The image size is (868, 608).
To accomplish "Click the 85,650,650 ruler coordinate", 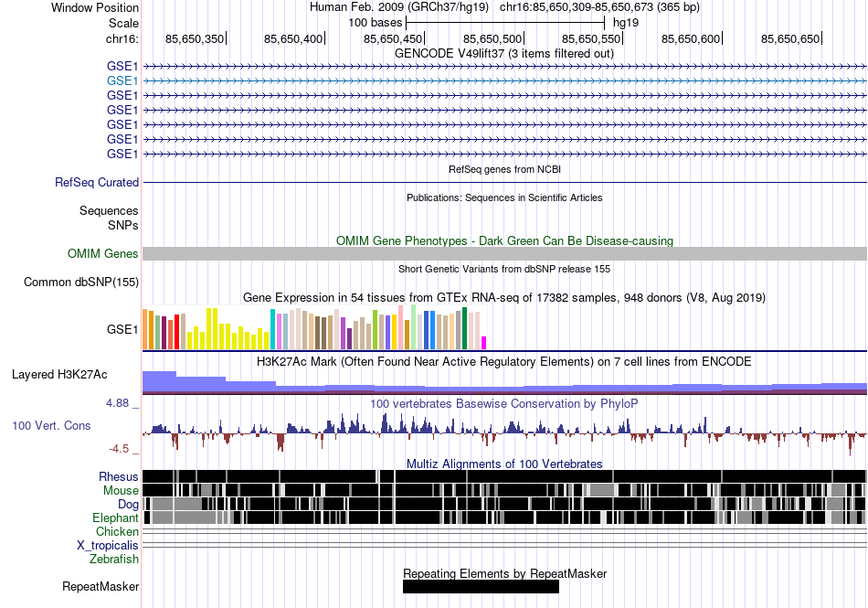I will 790,38.
